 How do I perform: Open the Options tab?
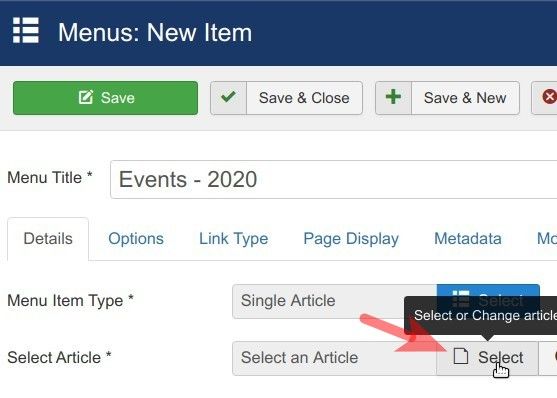click(x=136, y=239)
